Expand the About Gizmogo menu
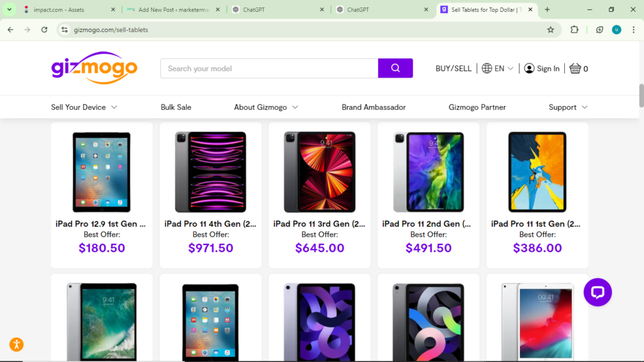 point(266,107)
